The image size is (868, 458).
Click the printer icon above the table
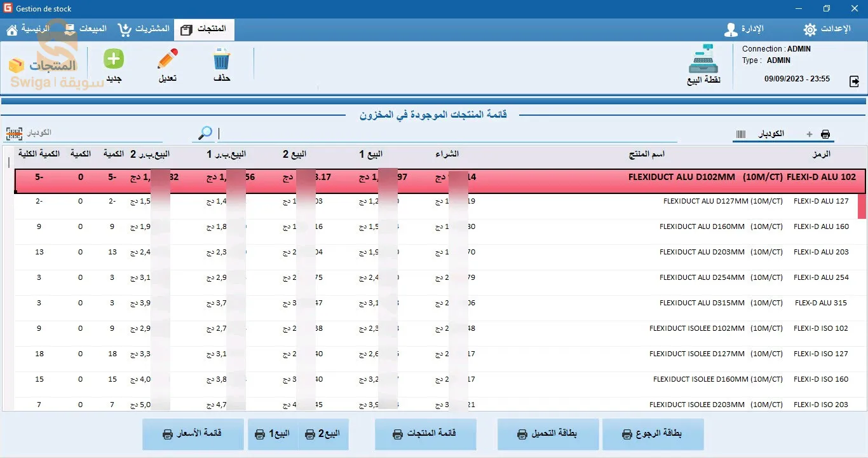point(825,134)
